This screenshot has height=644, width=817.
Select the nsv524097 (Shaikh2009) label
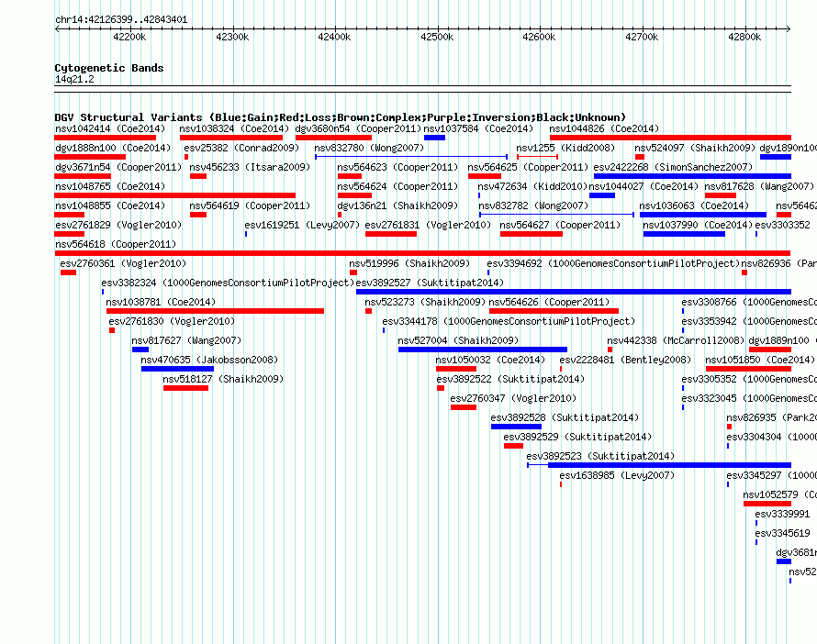695,148
